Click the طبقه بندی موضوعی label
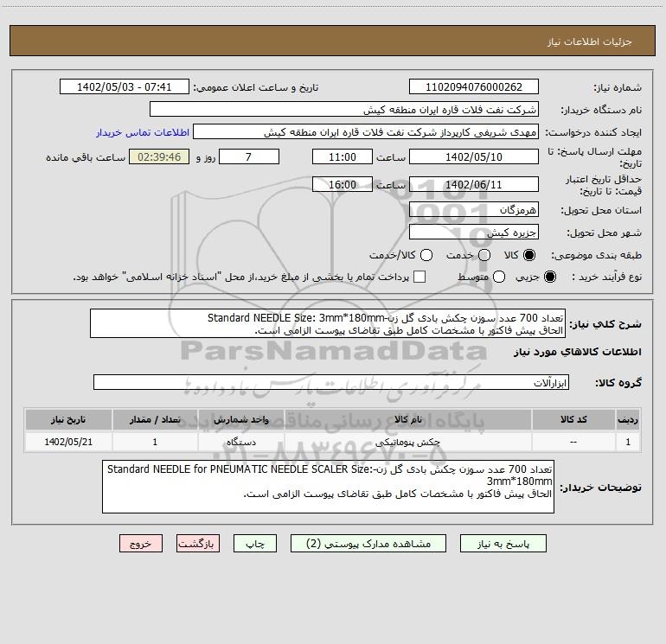The image size is (666, 644). point(596,255)
